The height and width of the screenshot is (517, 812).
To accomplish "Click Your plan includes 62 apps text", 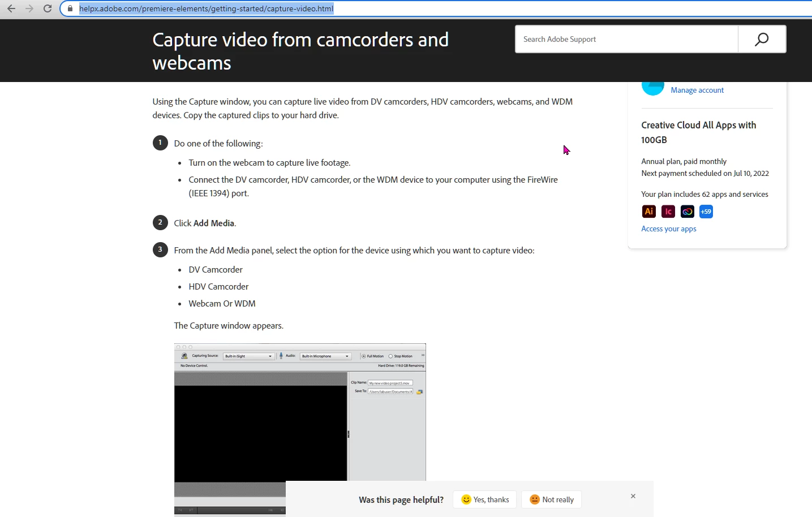I will [x=704, y=194].
